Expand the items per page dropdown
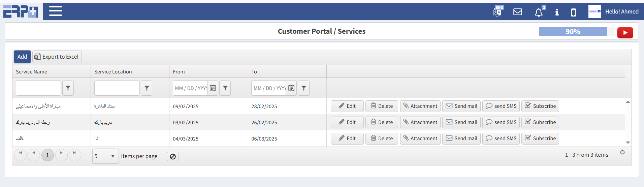 point(112,156)
